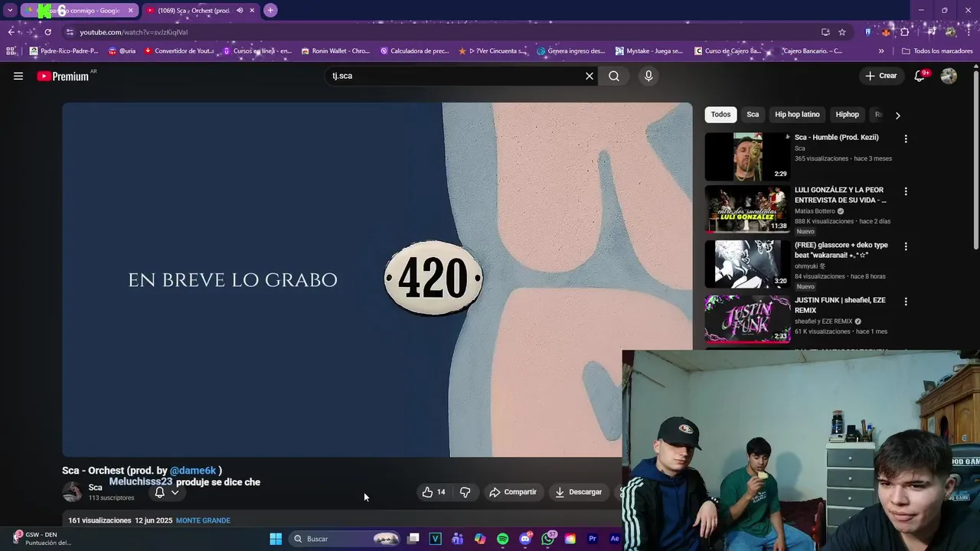Open options for glasscore deko beat video

tap(906, 246)
